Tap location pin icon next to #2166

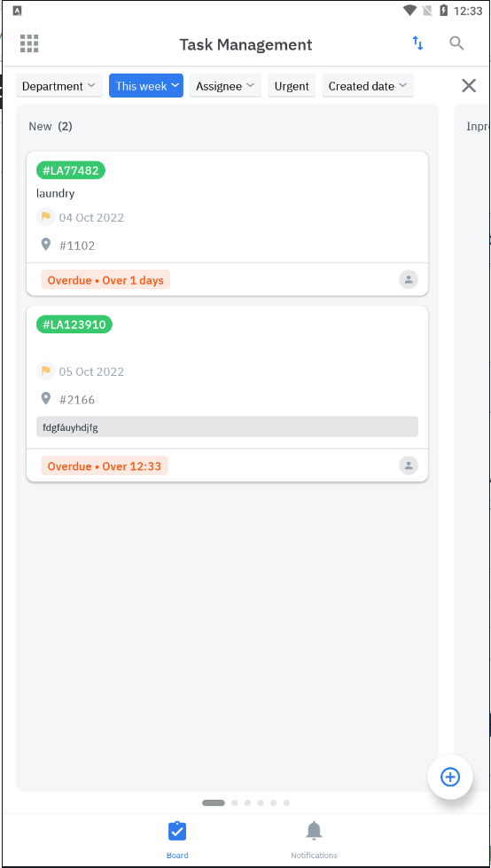pos(46,399)
